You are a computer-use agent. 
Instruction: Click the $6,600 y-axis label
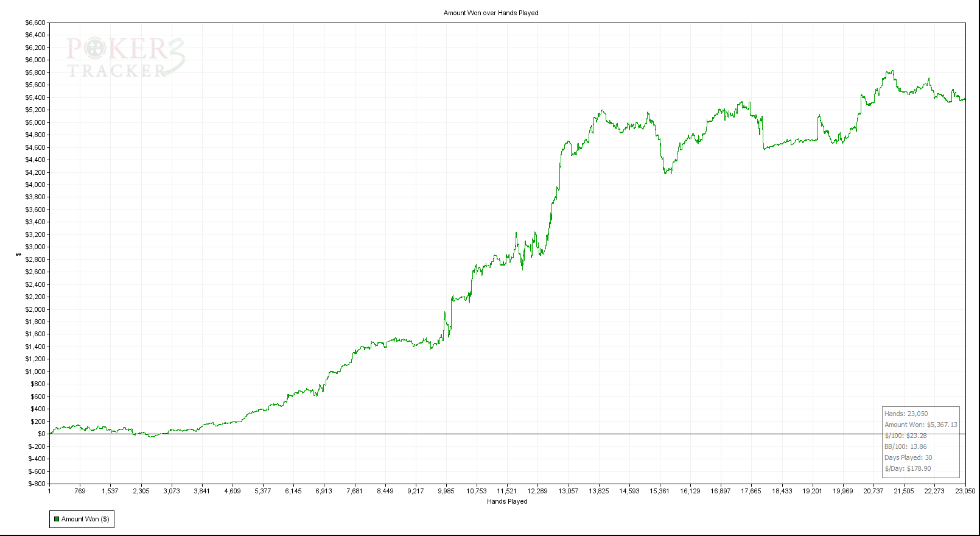[35, 23]
